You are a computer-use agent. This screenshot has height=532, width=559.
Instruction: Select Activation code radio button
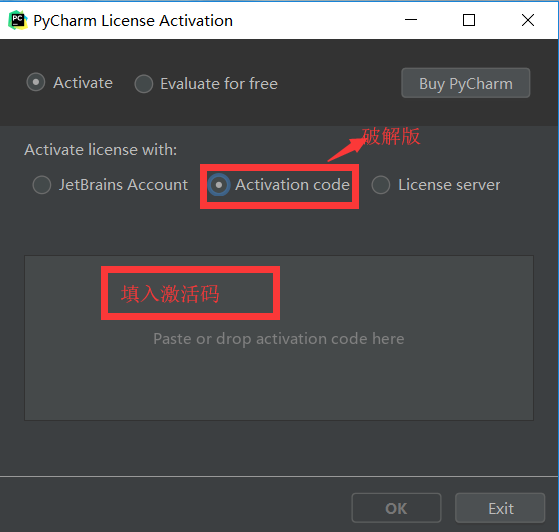click(219, 185)
